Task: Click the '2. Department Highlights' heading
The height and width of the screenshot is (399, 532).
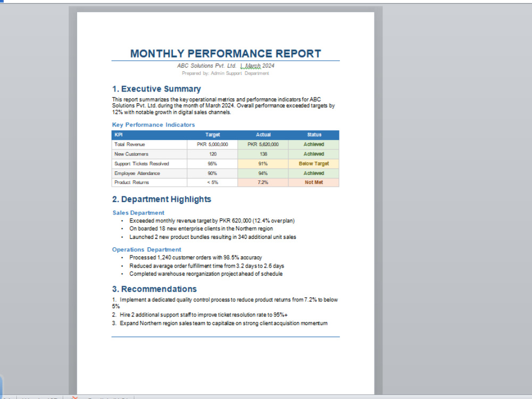Action: [162, 199]
